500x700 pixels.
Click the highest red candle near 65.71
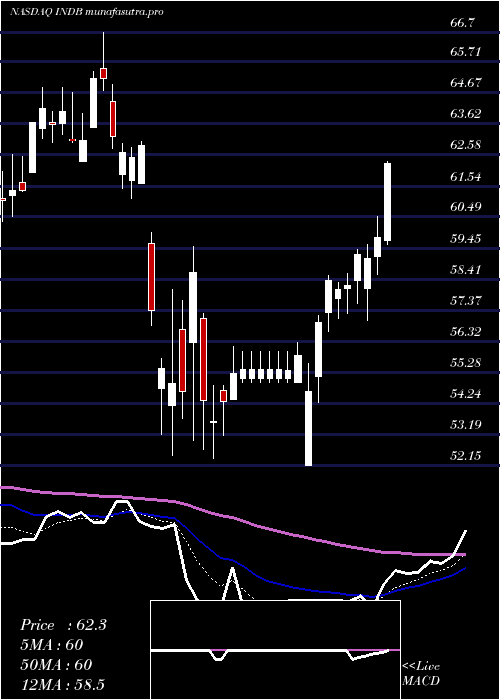[x=104, y=73]
